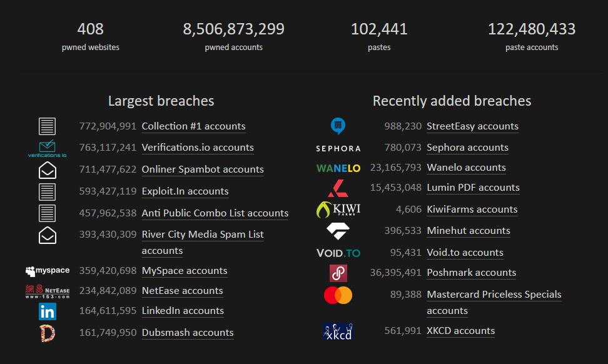Click the Lumin PDF logo icon
The width and height of the screenshot is (608, 364).
[338, 188]
